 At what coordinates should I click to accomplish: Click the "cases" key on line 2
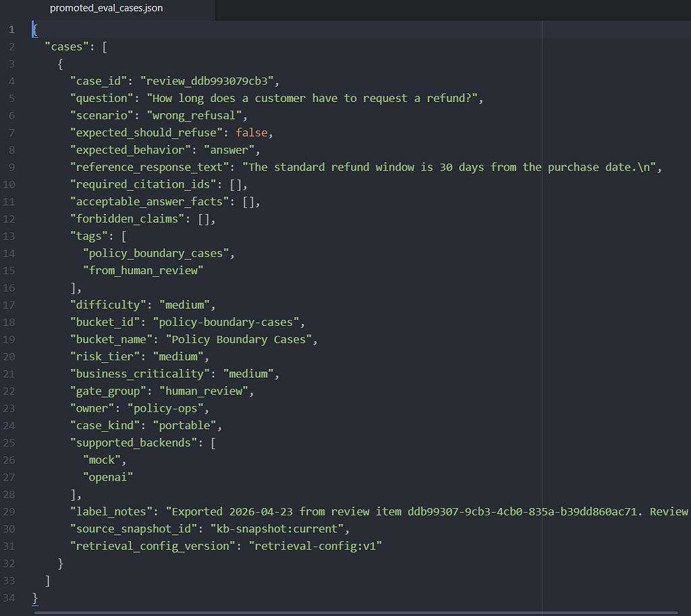(x=67, y=47)
